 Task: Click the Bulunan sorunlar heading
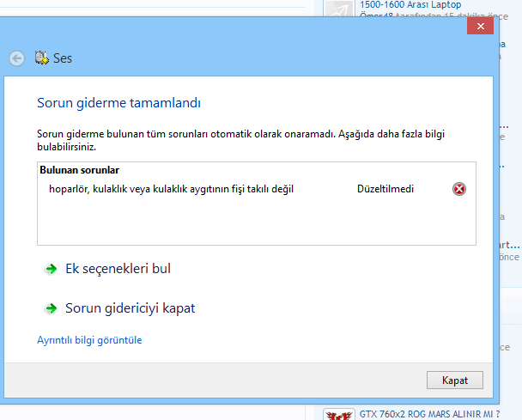[x=79, y=170]
